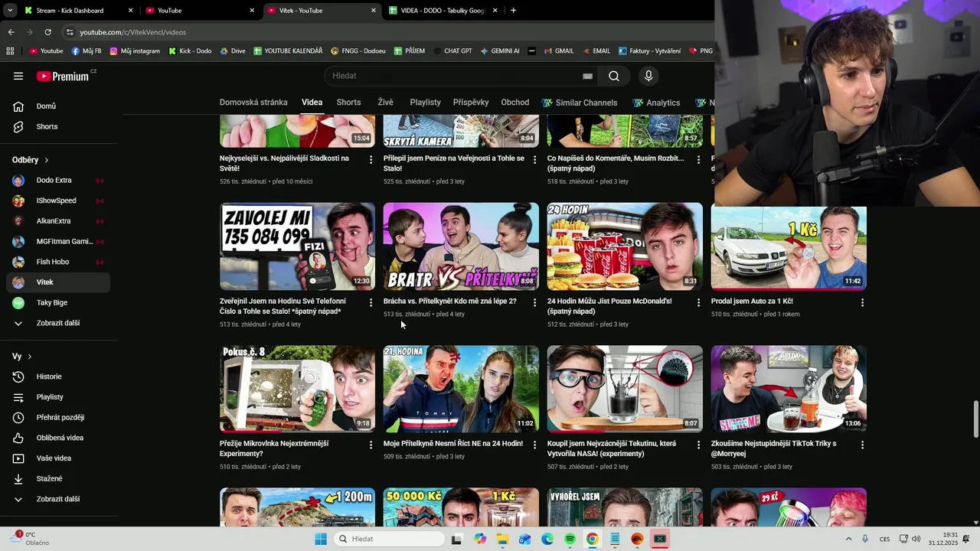
Task: Open BRATR VS PŘÍTELKYNĚ video thumbnail
Action: coord(461,246)
